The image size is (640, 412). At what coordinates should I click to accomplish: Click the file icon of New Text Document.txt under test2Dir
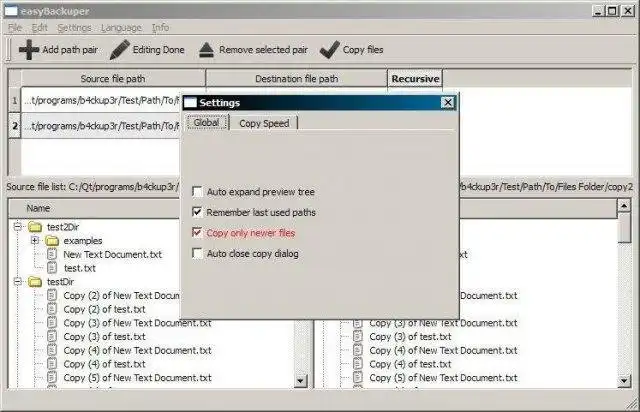(x=52, y=254)
